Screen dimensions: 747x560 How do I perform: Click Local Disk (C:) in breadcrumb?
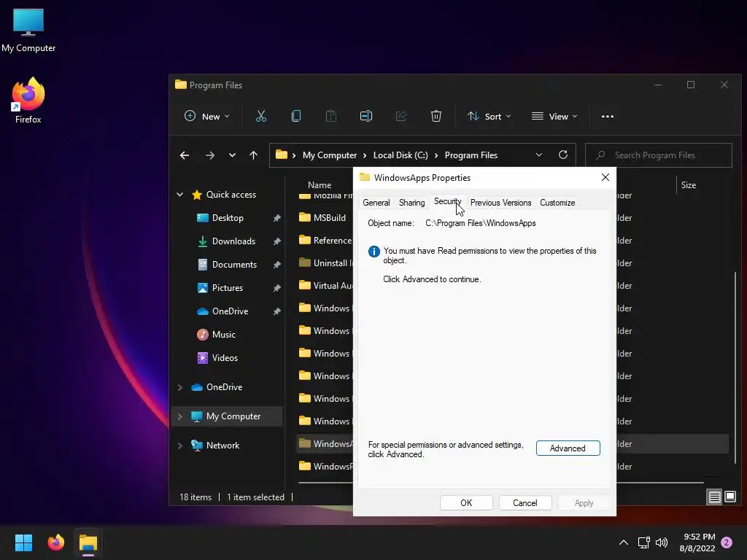[x=400, y=155]
